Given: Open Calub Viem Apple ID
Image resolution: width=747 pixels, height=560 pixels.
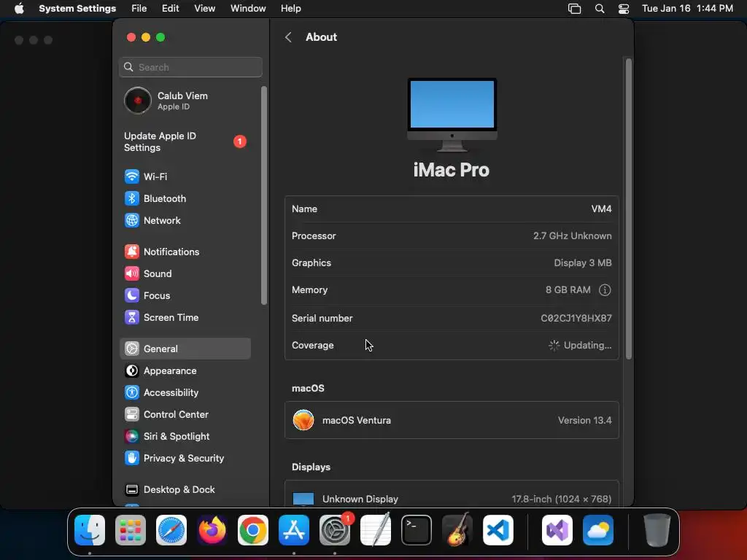Looking at the screenshot, I should 186,101.
